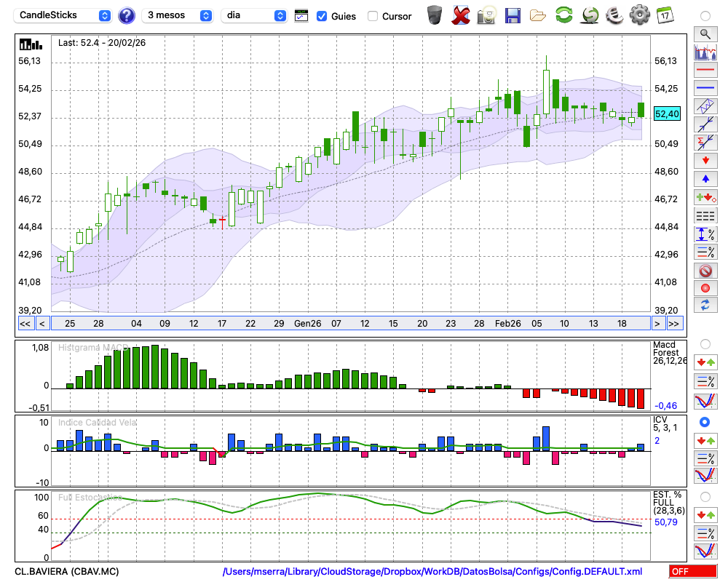Click the timeline date bar at Gen26

307,323
